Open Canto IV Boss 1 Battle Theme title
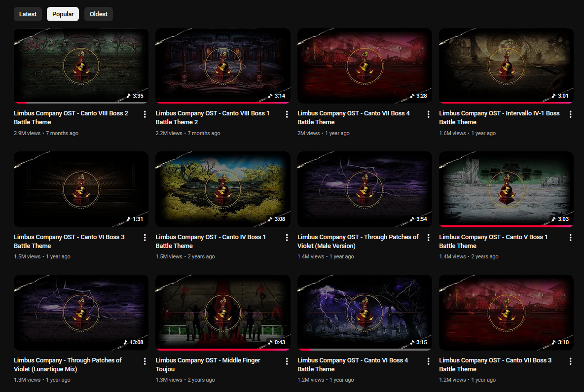Viewport: 584px width, 392px height. (x=211, y=241)
